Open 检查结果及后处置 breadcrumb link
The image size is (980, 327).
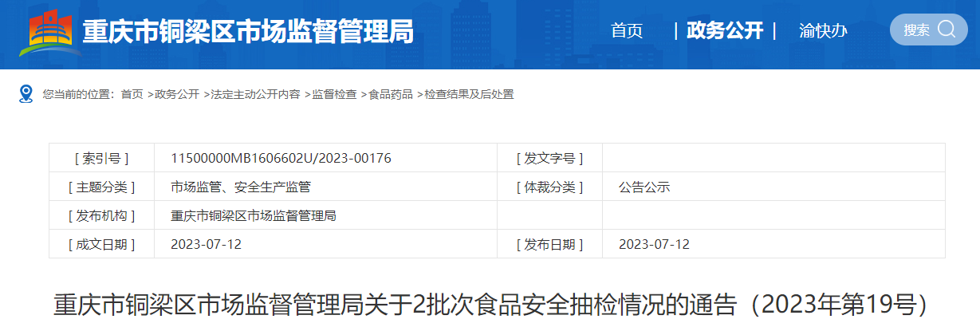coord(469,94)
